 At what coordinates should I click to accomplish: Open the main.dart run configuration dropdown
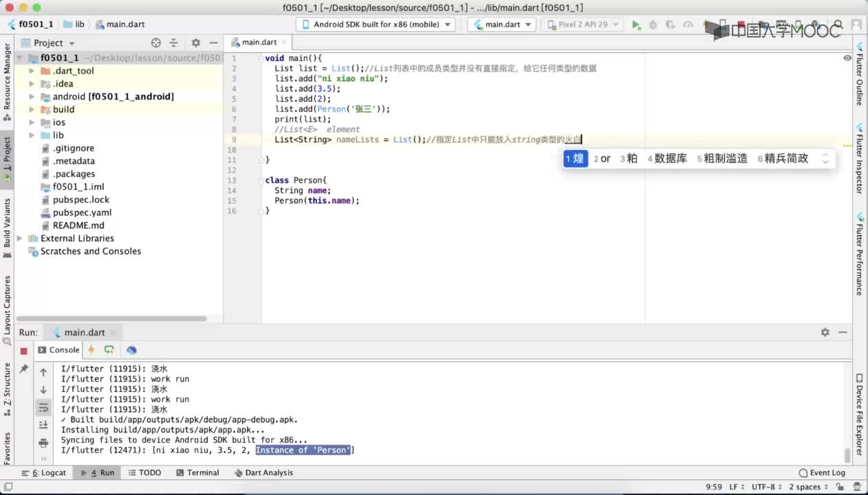point(502,25)
